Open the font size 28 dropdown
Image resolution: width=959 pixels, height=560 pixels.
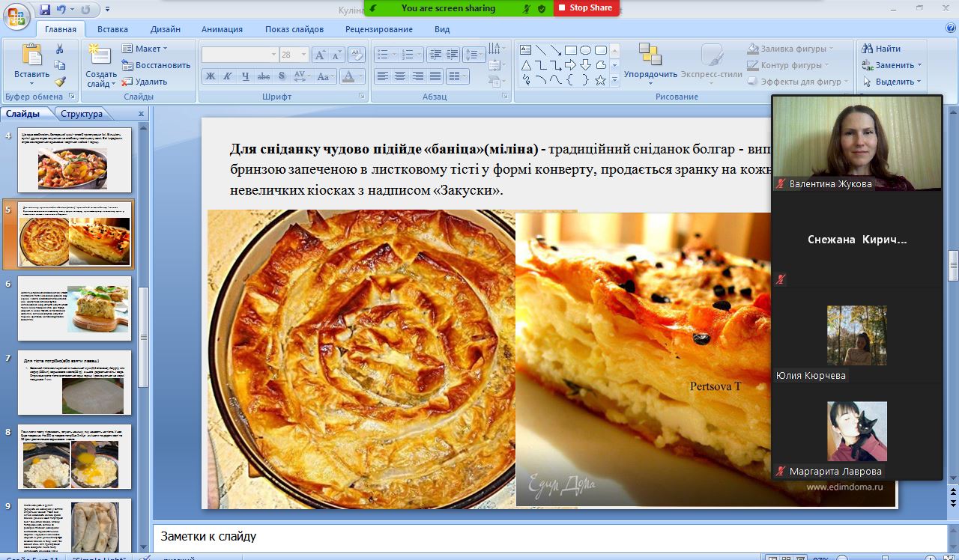tap(304, 55)
